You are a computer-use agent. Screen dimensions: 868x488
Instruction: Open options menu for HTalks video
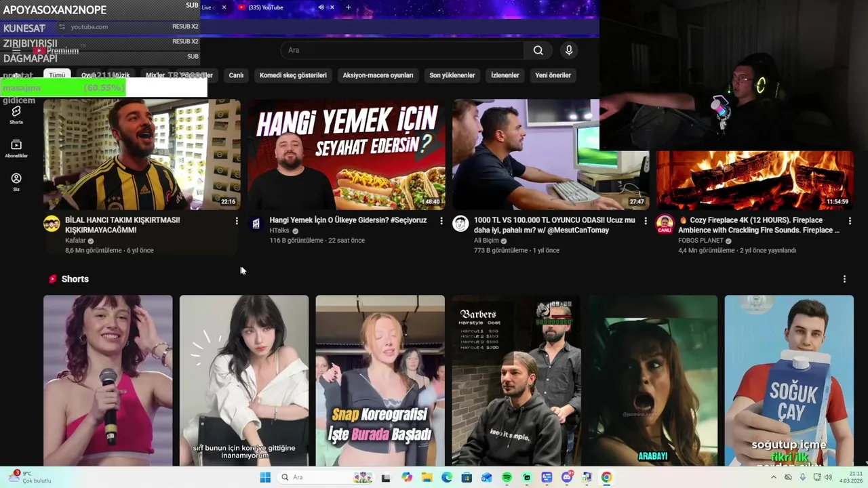coord(441,221)
